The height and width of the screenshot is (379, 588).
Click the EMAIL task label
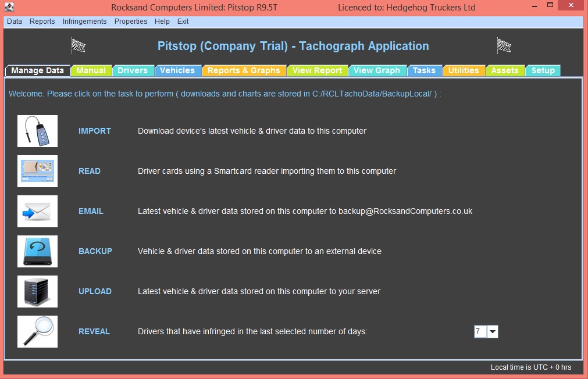(x=91, y=211)
